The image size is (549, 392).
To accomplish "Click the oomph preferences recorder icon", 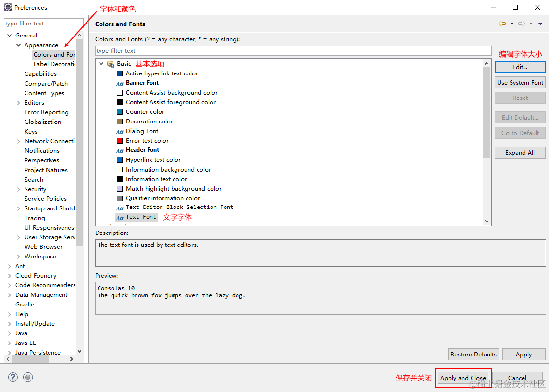I will [x=28, y=377].
